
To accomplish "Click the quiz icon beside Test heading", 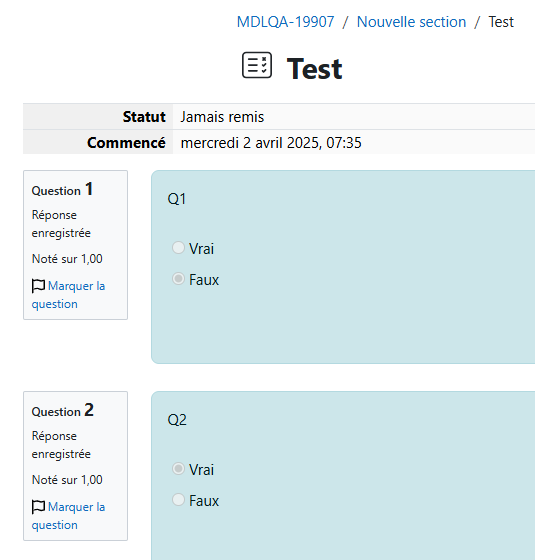I will click(257, 65).
